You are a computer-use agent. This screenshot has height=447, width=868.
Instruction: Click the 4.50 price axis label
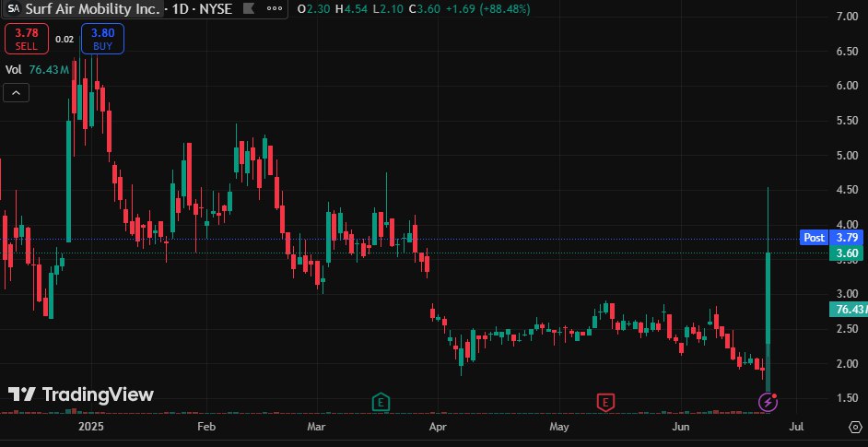(x=847, y=190)
